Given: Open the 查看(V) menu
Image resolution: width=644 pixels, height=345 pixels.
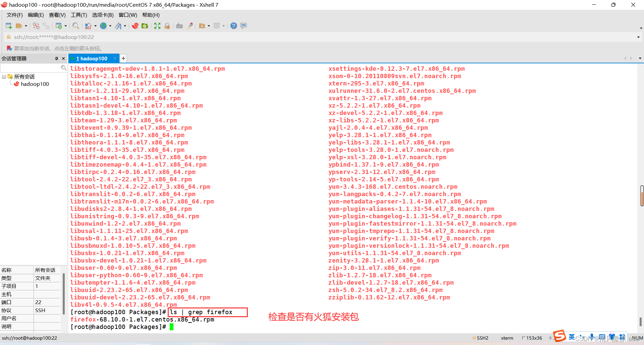Looking at the screenshot, I should [x=57, y=15].
